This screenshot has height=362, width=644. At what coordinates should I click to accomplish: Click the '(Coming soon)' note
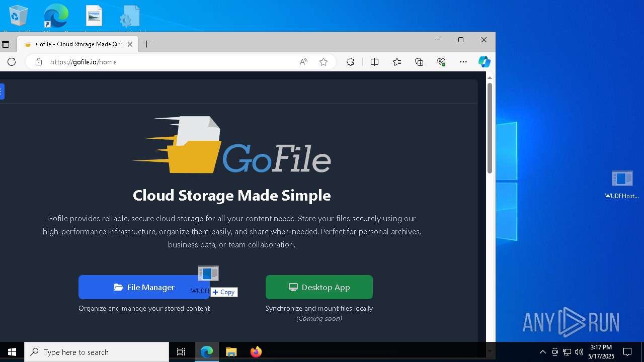319,318
